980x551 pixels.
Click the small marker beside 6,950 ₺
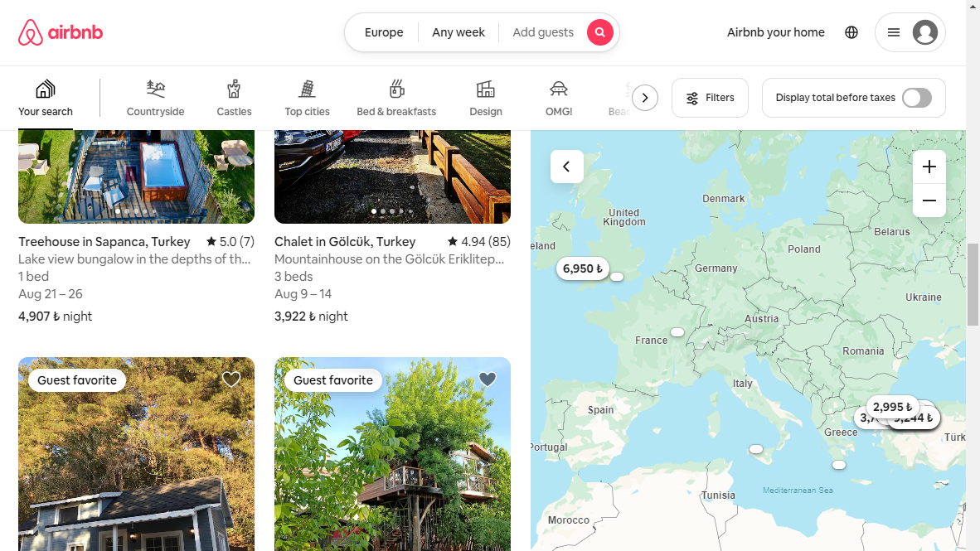[617, 277]
